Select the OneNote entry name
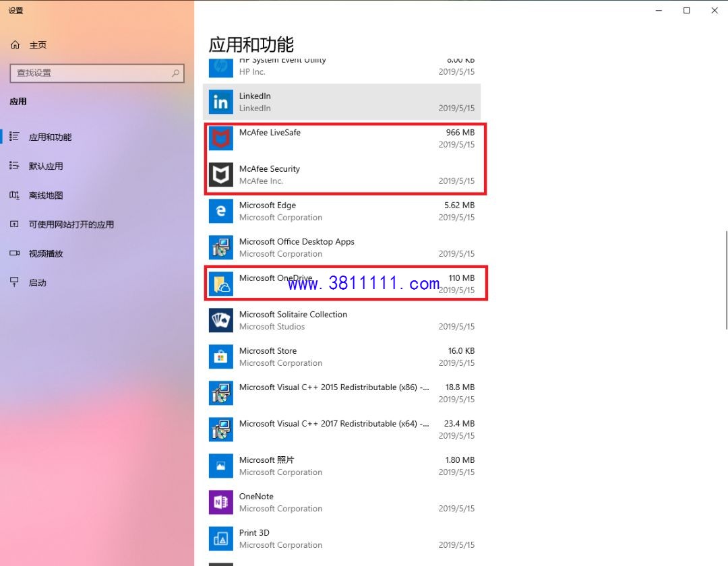The width and height of the screenshot is (728, 566). point(256,497)
